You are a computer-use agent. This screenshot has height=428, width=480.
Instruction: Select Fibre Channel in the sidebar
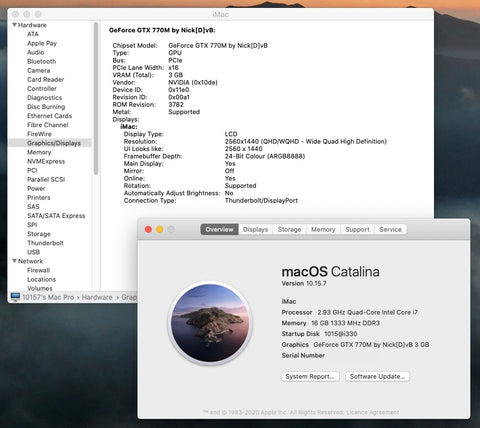coord(48,125)
